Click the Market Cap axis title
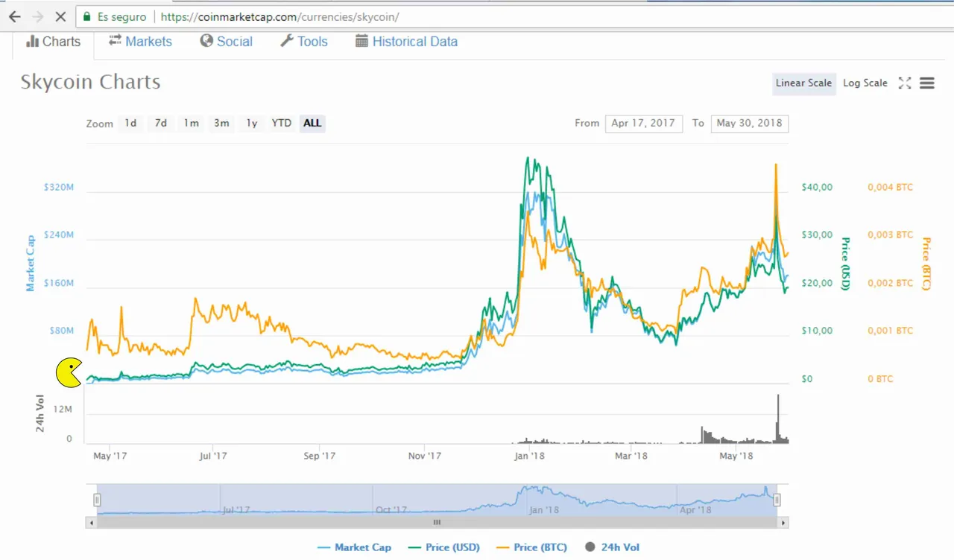Viewport: 954px width, 560px height. 31,263
